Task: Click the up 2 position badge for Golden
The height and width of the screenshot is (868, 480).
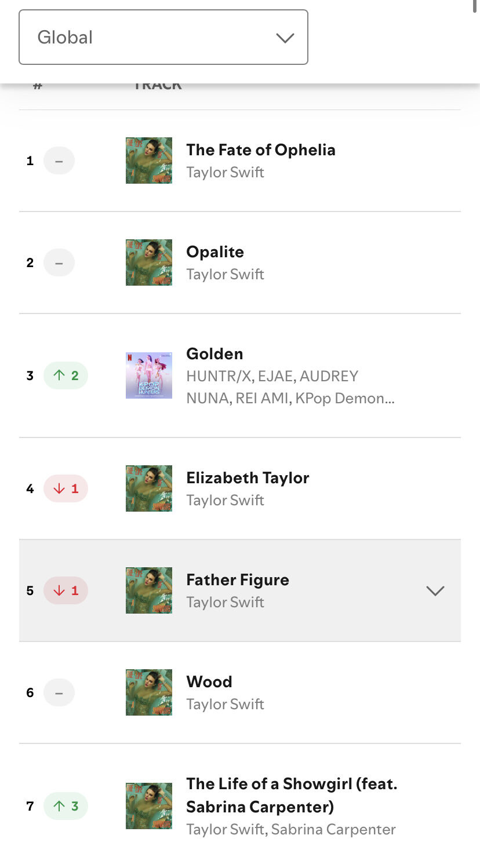Action: tap(66, 375)
